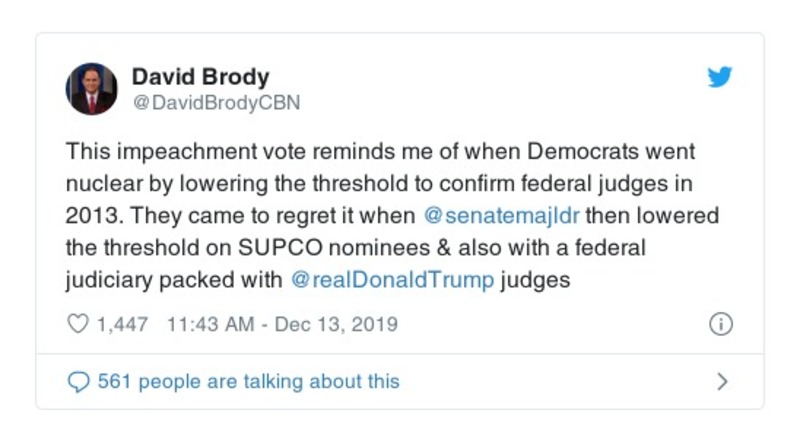Viewport: 800px width, 445px height.
Task: Click the Twitter bird logo
Action: point(720,78)
